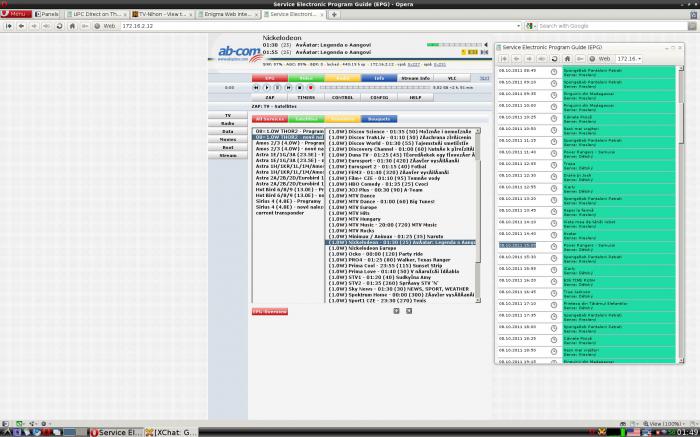Select Sirius 4 (4.8E) - Programy entry
This screenshot has height=437, width=700.
pyautogui.click(x=290, y=202)
